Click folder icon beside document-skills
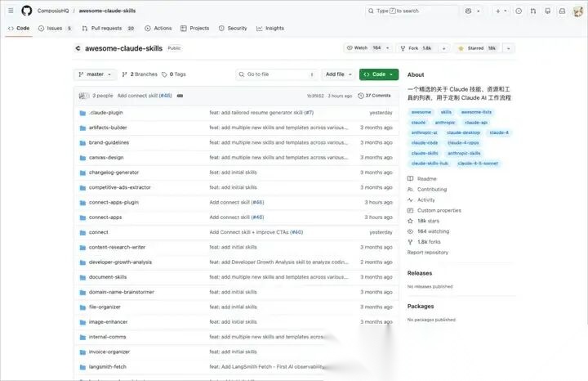 82,277
